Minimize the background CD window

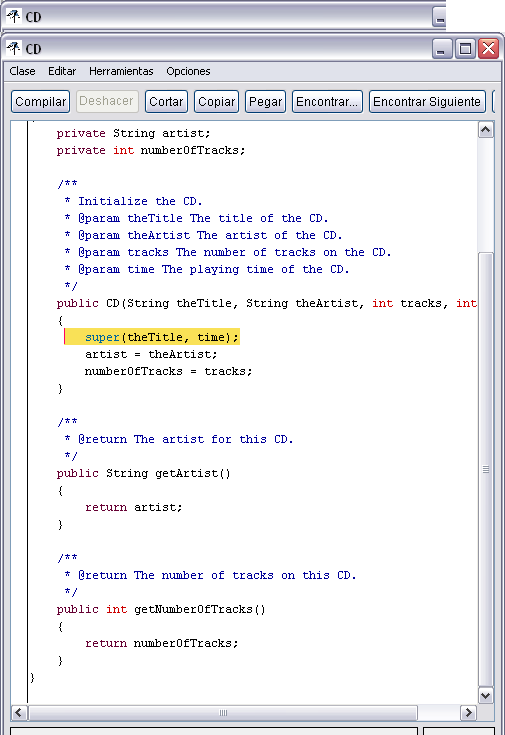439,17
